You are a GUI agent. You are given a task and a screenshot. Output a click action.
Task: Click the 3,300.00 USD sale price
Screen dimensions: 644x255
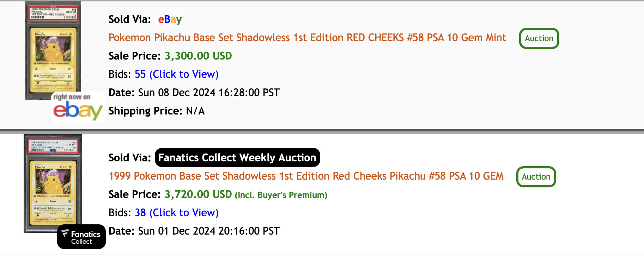pyautogui.click(x=198, y=56)
